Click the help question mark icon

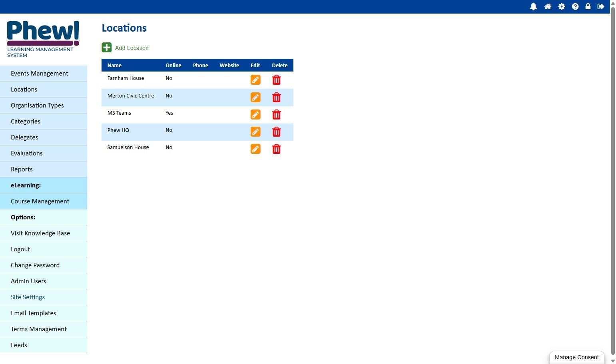pos(575,6)
